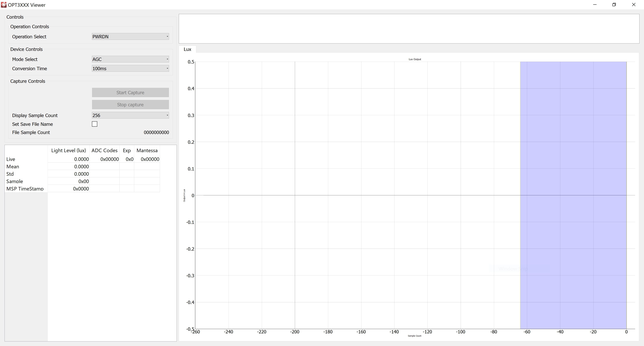Restore down the viewer window
Screen dimensions: 644x346
pyautogui.click(x=614, y=5)
